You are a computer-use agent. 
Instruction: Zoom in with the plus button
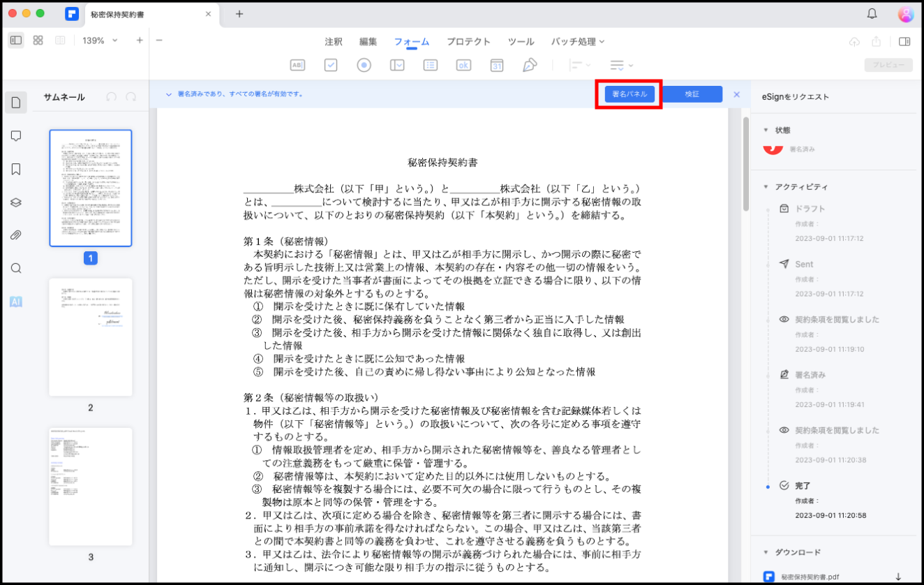140,40
